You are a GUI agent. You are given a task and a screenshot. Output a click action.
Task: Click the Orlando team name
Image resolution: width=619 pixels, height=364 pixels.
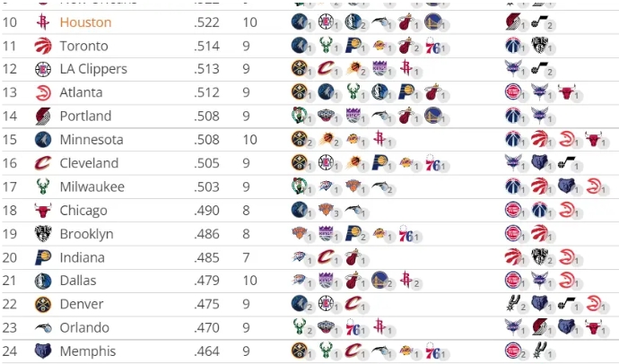point(84,327)
